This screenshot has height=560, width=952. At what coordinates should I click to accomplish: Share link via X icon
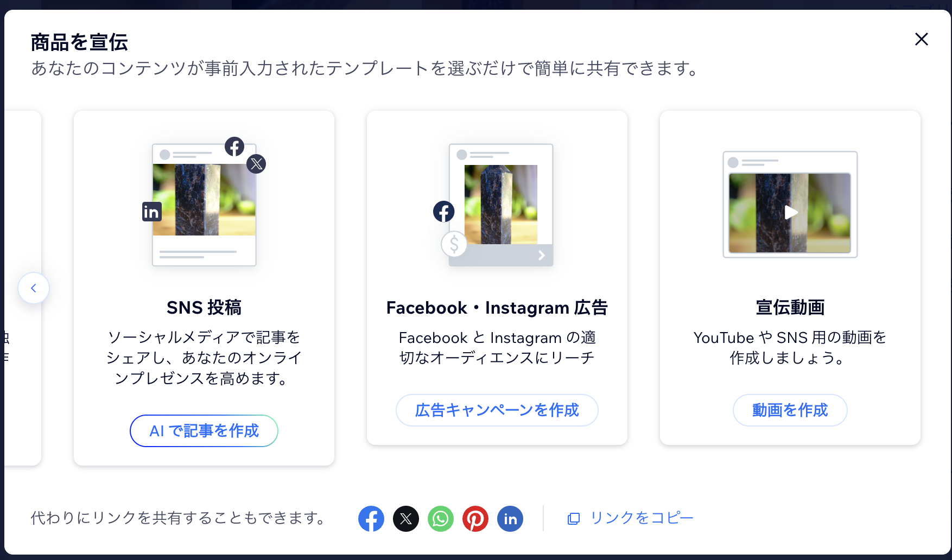coord(406,519)
